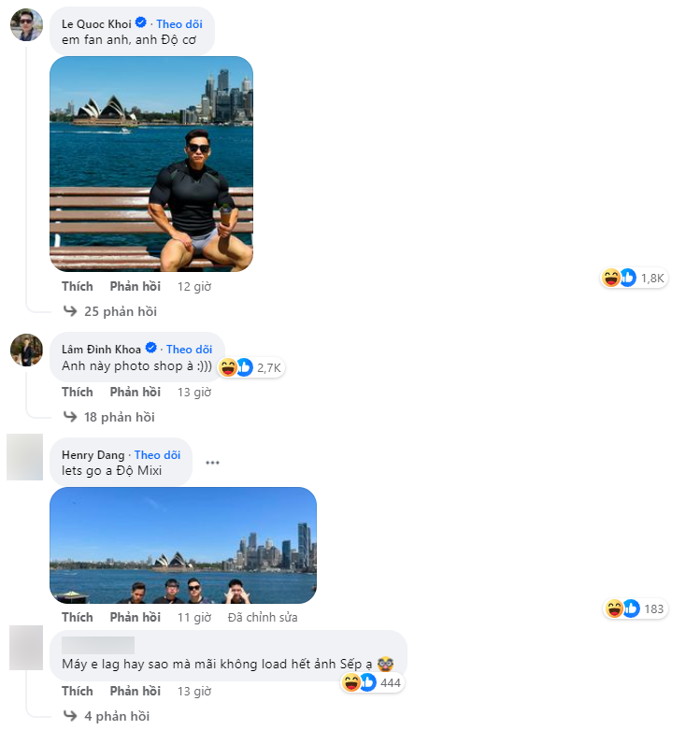Click the verified badge next to Le Quoc Khoi
This screenshot has width=700, height=730.
pyautogui.click(x=140, y=22)
